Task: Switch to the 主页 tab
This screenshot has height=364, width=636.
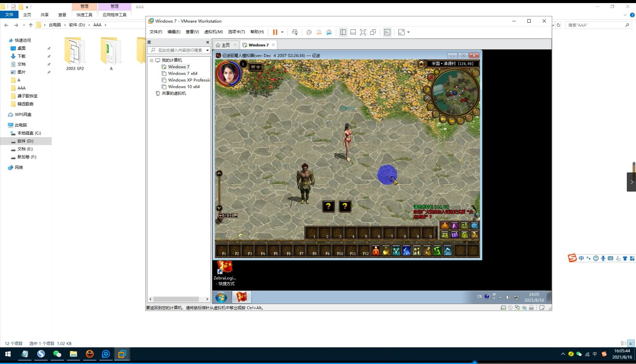Action: (226, 45)
